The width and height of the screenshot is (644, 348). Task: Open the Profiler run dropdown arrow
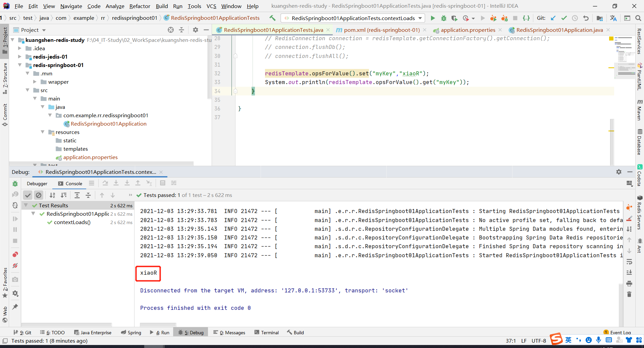[x=473, y=18]
